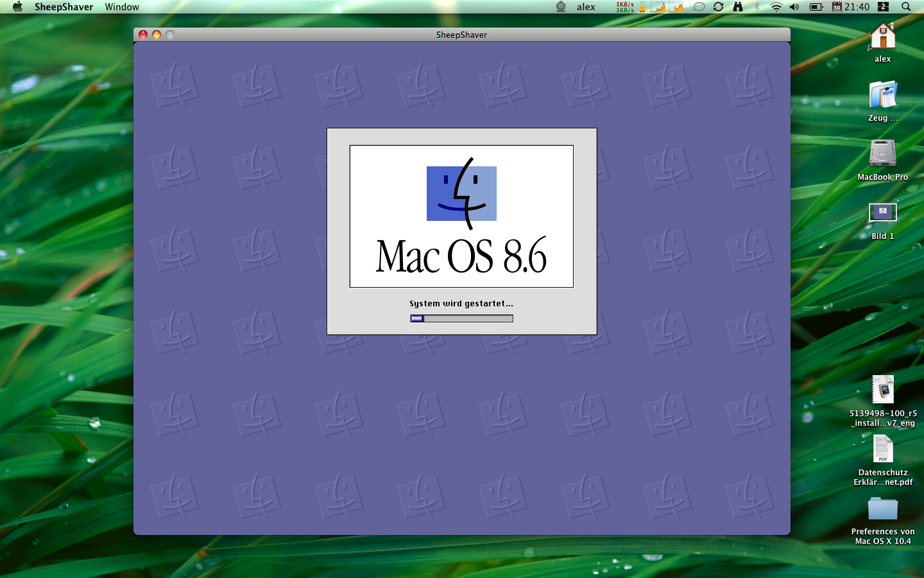Image resolution: width=924 pixels, height=578 pixels.
Task: Click the Mac OS 8.6 Finder face logo
Action: [462, 194]
